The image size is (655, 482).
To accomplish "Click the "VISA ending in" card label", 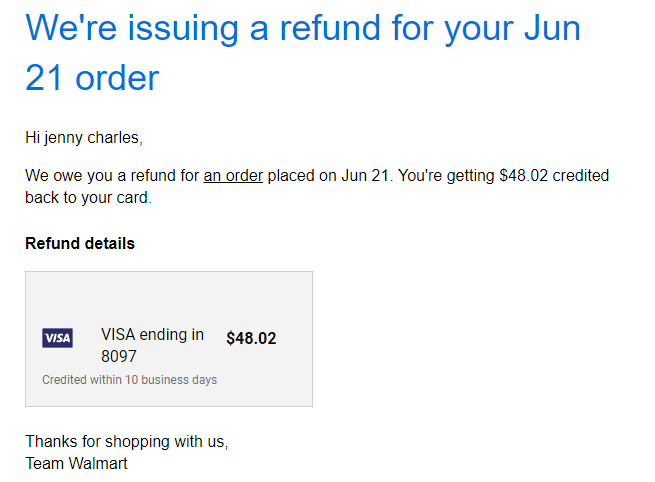I will point(152,335).
